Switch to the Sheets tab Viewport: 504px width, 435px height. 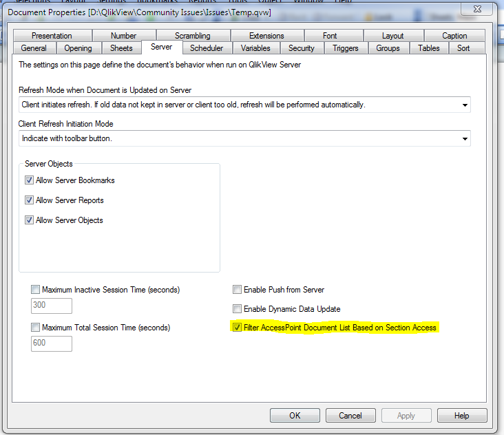pyautogui.click(x=121, y=48)
